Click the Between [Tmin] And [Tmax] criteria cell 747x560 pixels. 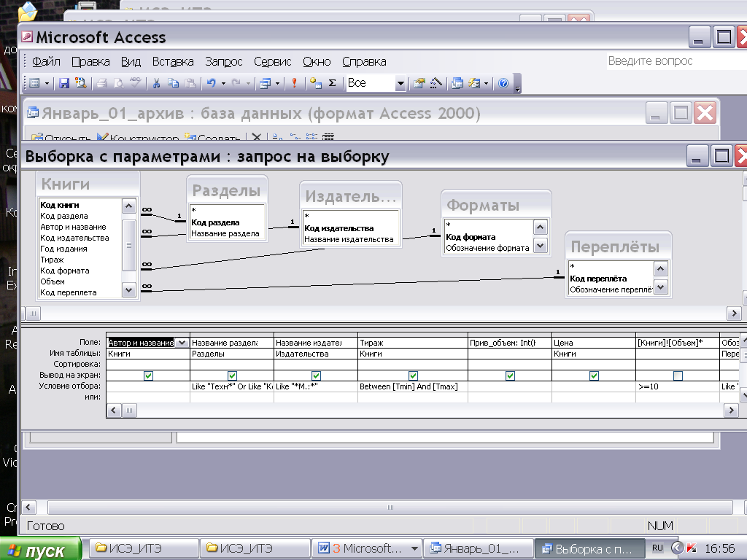413,386
